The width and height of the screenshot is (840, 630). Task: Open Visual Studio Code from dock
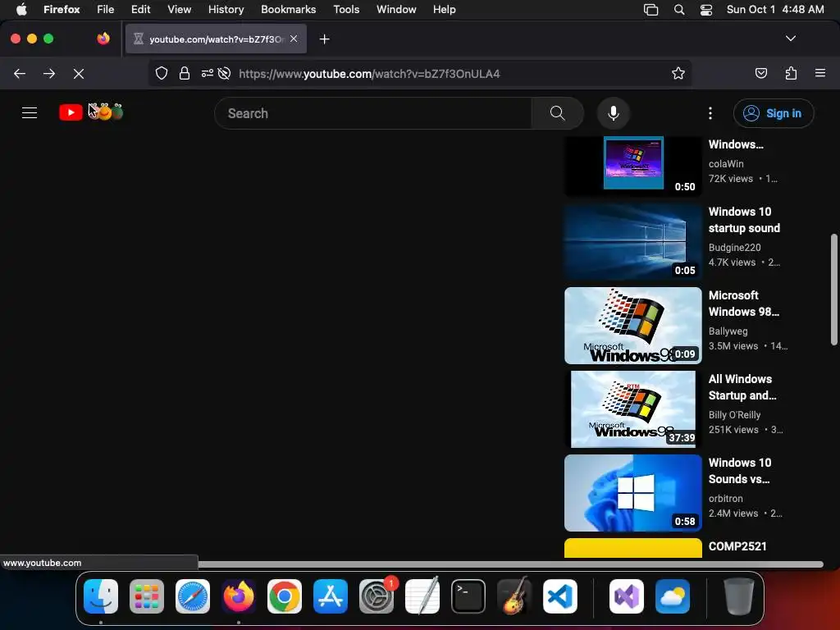point(559,596)
